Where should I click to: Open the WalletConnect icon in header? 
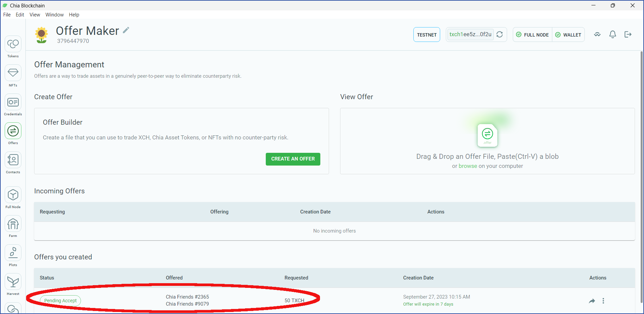click(597, 35)
